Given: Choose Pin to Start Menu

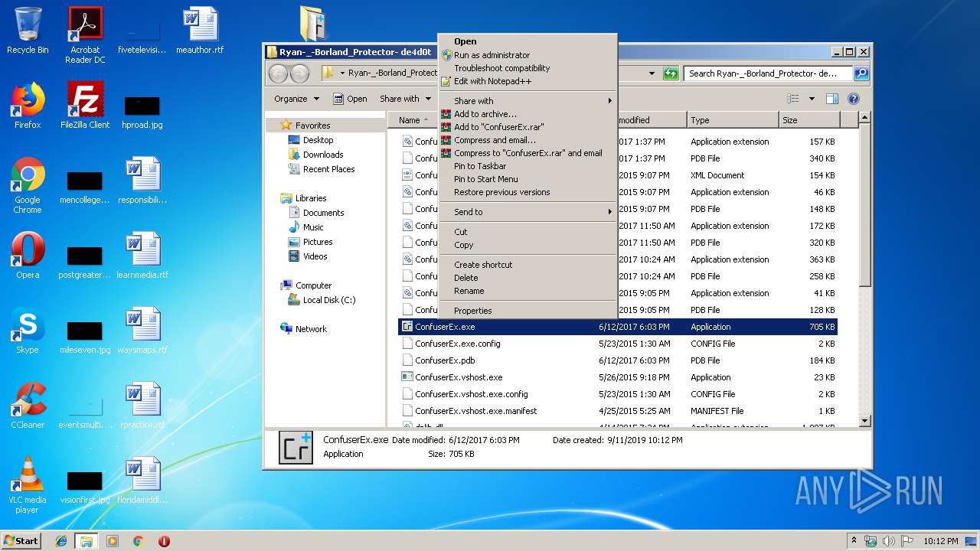Looking at the screenshot, I should point(528,179).
